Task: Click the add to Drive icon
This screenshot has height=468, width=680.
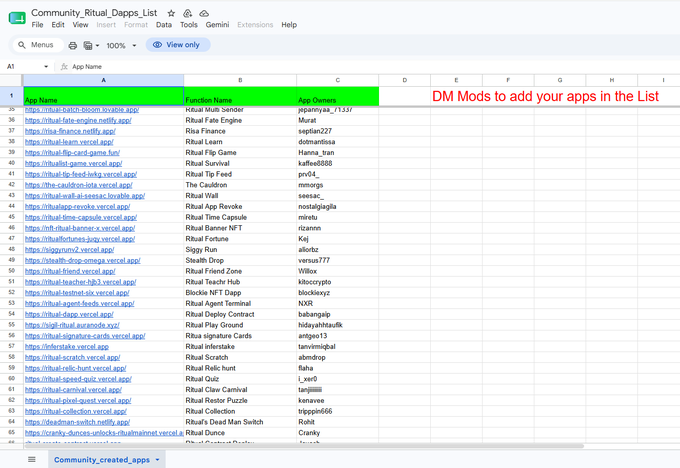Action: (187, 13)
